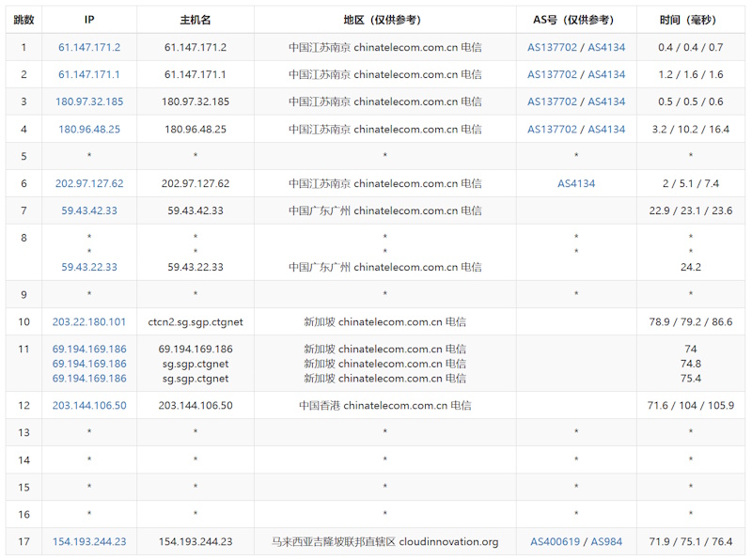752x560 pixels.
Task: Click the 跳数 column header
Action: pyautogui.click(x=24, y=20)
